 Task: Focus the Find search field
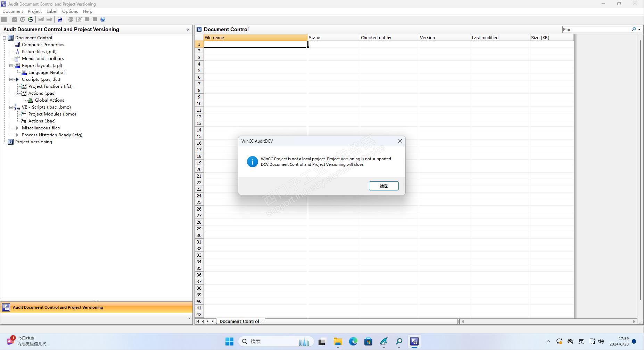(596, 29)
